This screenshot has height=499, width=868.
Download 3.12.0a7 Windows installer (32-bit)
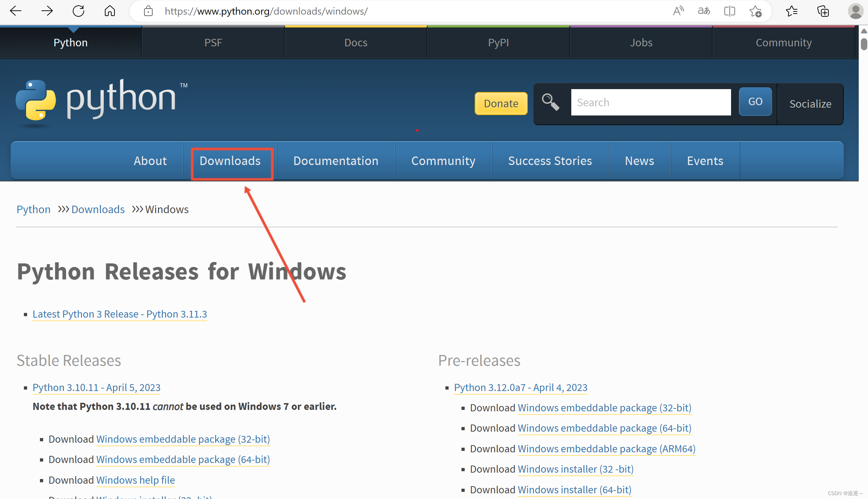[x=576, y=469]
